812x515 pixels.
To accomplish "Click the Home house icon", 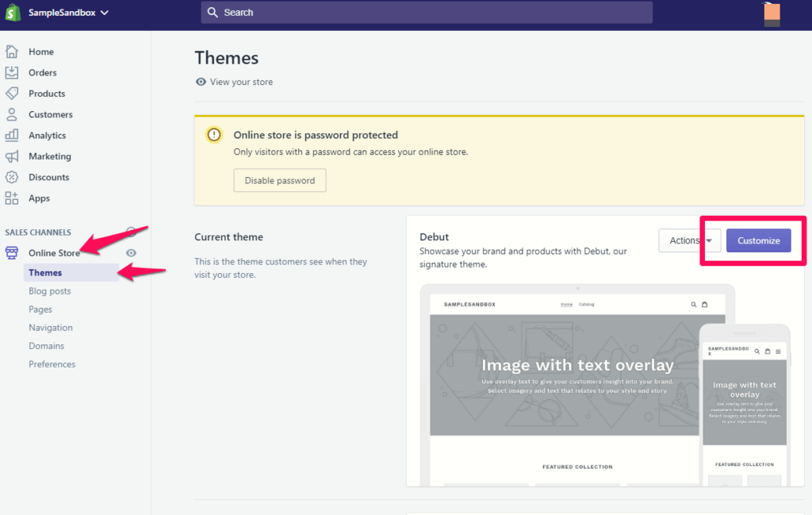I will point(12,52).
